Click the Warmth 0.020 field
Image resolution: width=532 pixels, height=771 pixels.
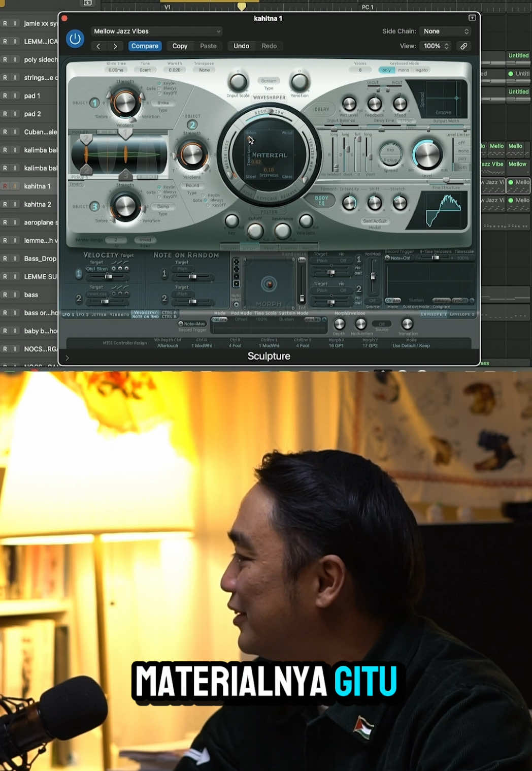[175, 70]
